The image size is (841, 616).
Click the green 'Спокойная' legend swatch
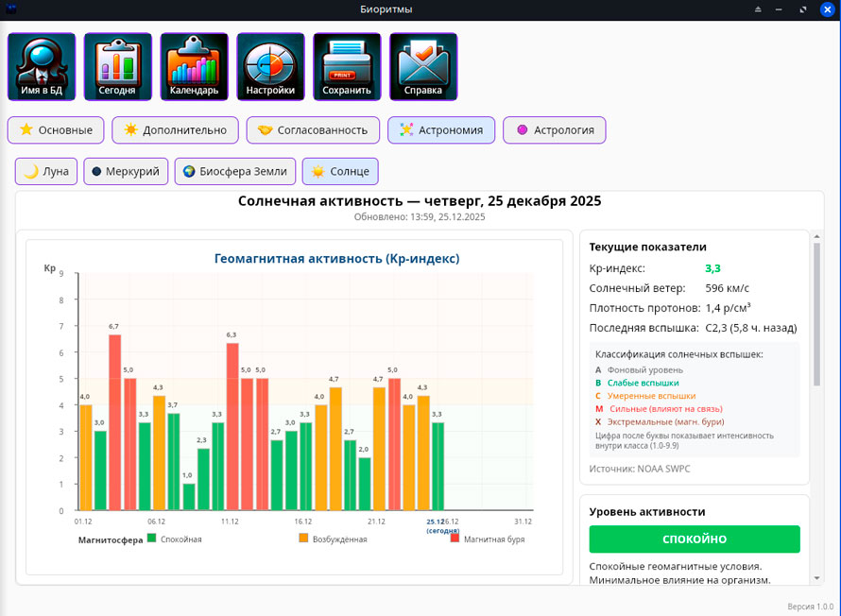pos(151,539)
